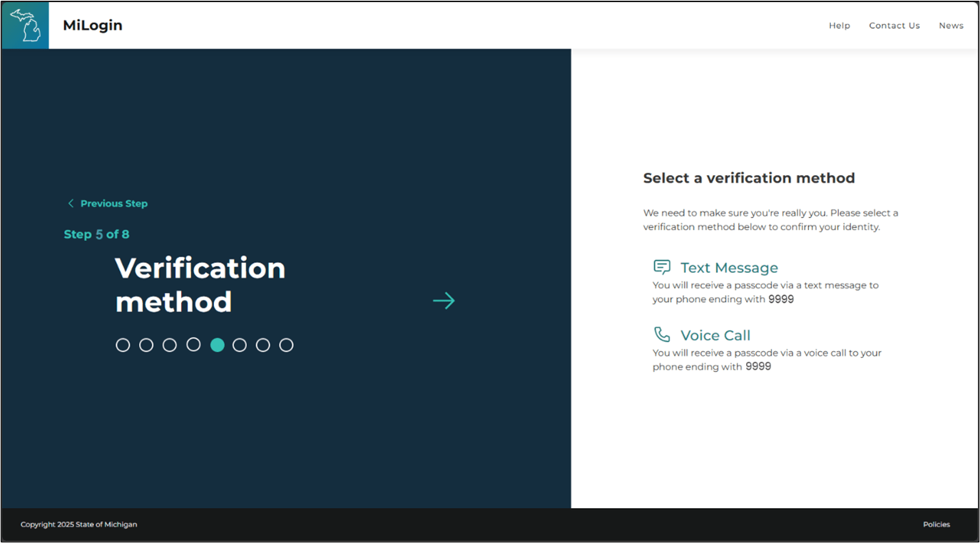
Task: Click the Voice Call phone icon
Action: [662, 334]
